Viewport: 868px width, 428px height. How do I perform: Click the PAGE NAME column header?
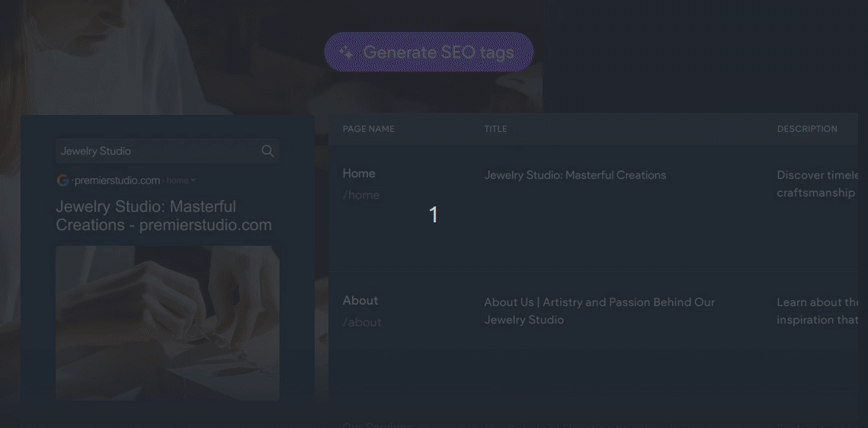coord(369,129)
